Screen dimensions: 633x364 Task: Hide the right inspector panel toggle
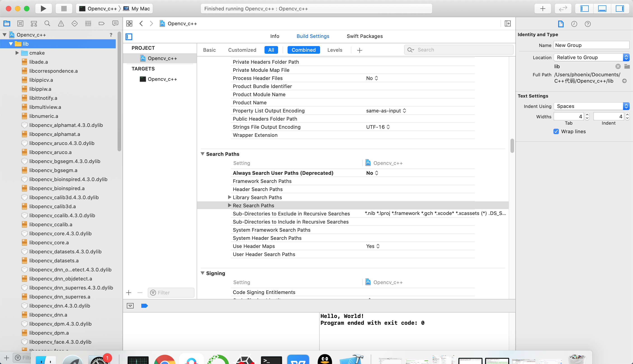click(x=620, y=9)
